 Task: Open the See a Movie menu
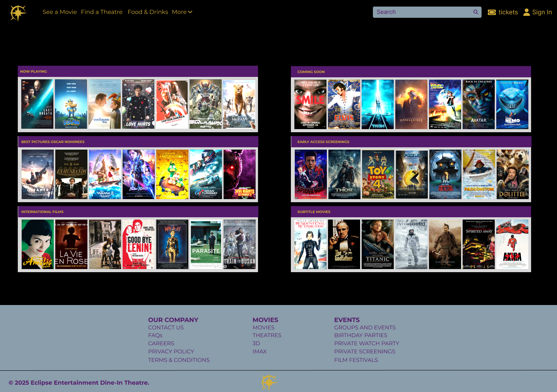(60, 12)
